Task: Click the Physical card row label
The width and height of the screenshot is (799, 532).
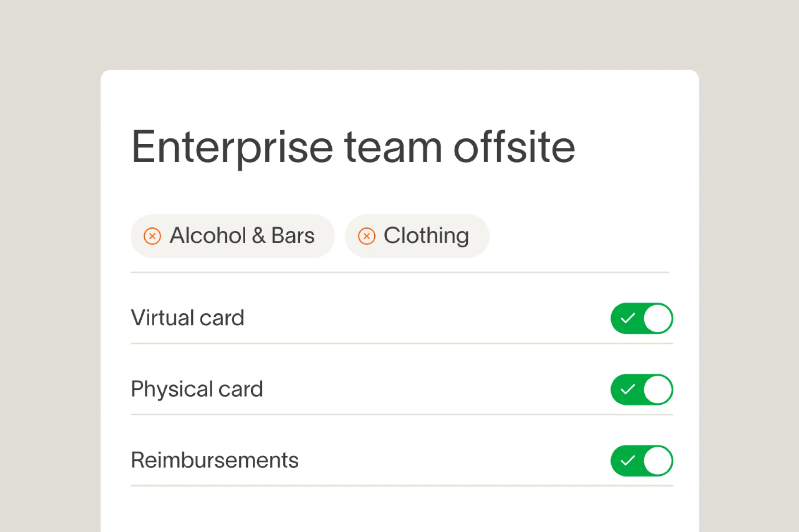Action: click(x=197, y=389)
